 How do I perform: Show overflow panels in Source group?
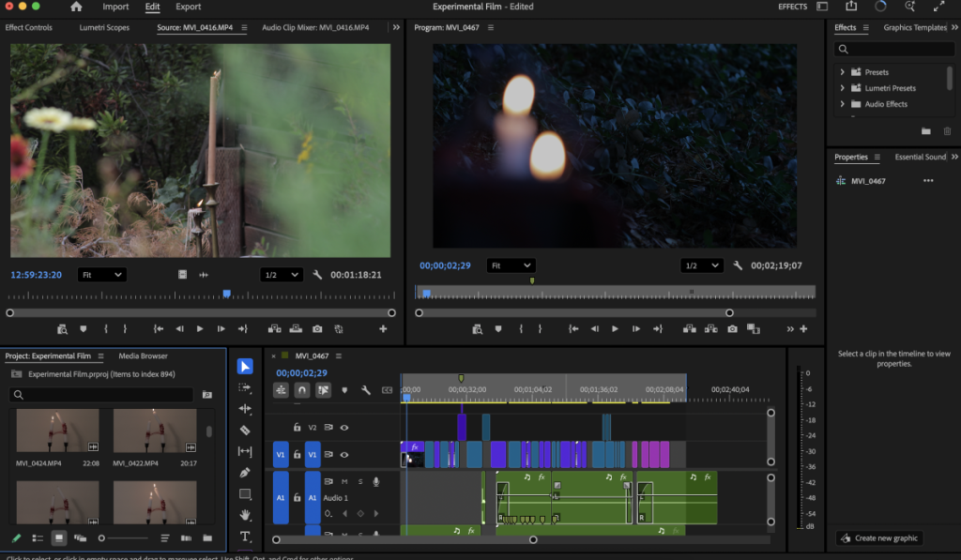(397, 27)
